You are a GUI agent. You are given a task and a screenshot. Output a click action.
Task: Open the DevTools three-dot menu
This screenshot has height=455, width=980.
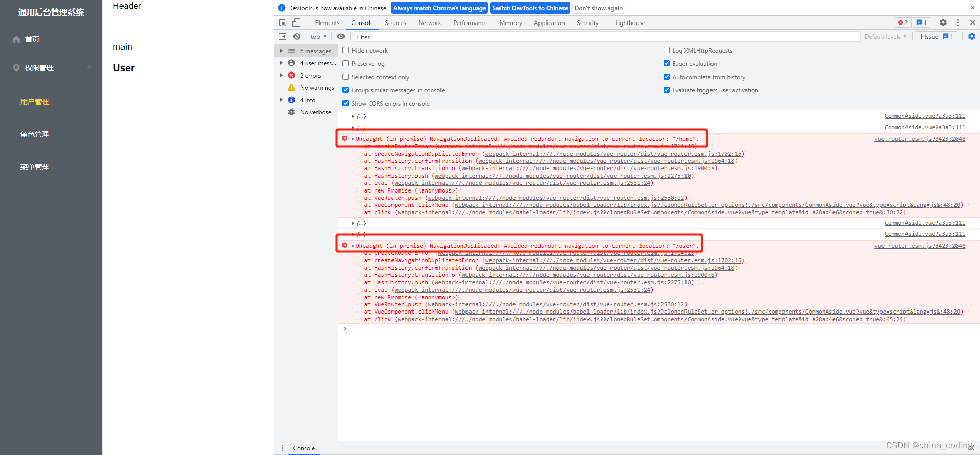click(x=958, y=23)
